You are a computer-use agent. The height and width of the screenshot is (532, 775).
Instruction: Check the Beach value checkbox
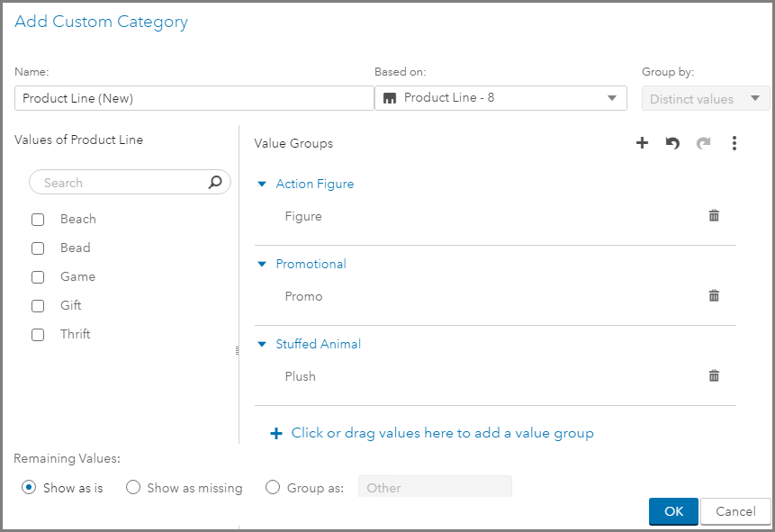38,220
